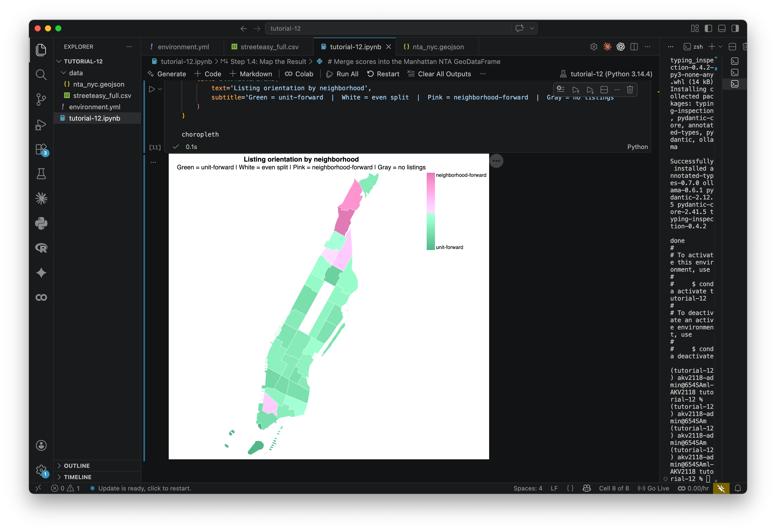
Task: Open the Copilot status icon in status bar
Action: (x=587, y=488)
